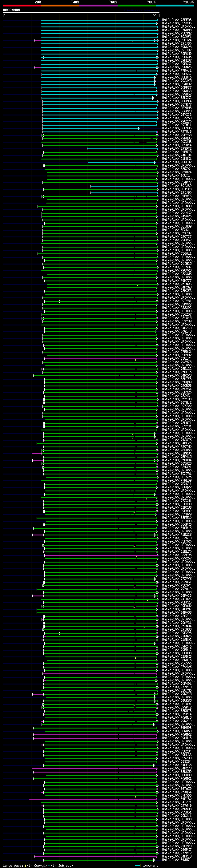Select label UniRef100_Q9SJY5
This screenshot has width=197, height=868.
pos(177,81)
